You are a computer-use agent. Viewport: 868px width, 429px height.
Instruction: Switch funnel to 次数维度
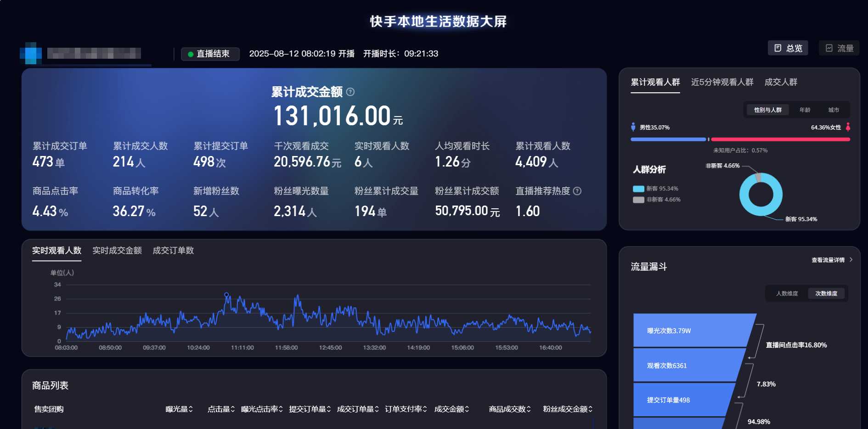826,294
